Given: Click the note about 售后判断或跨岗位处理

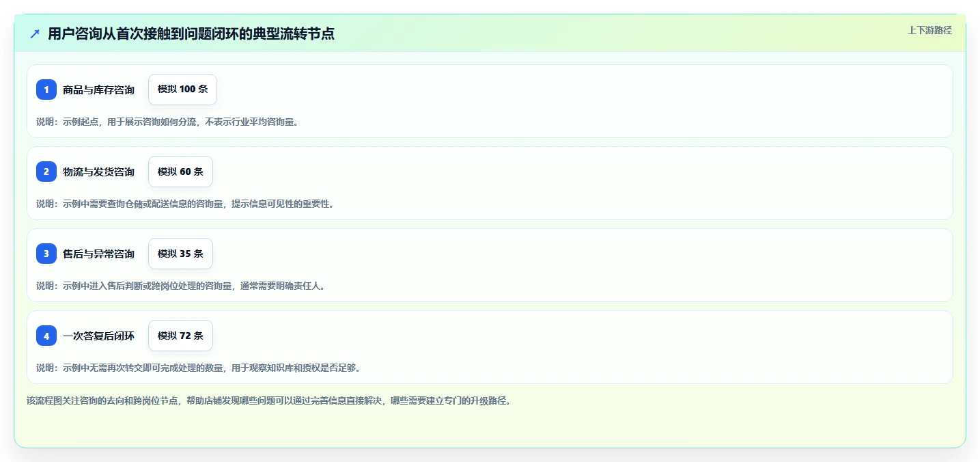Looking at the screenshot, I should coord(181,286).
